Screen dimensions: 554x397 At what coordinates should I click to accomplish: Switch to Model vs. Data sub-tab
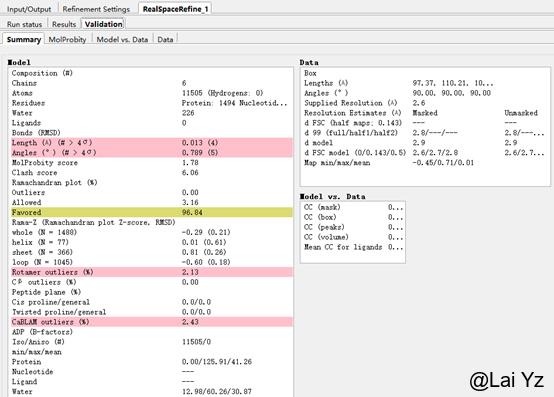122,40
